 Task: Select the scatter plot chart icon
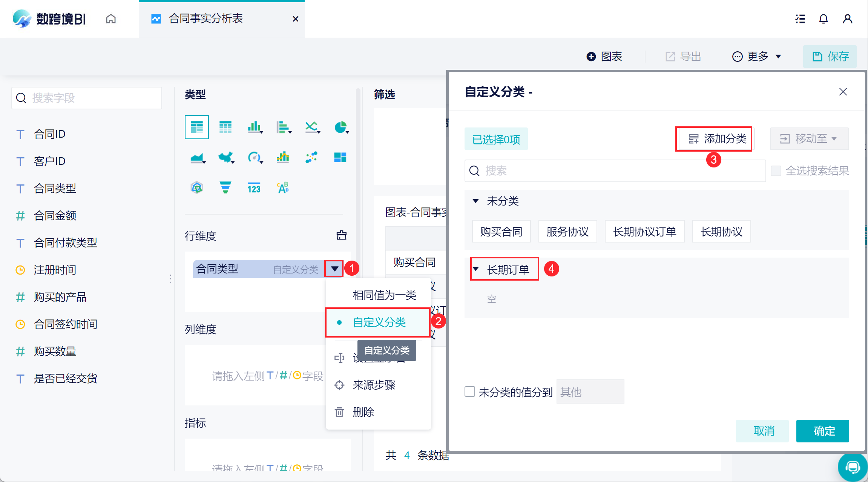[x=311, y=157]
